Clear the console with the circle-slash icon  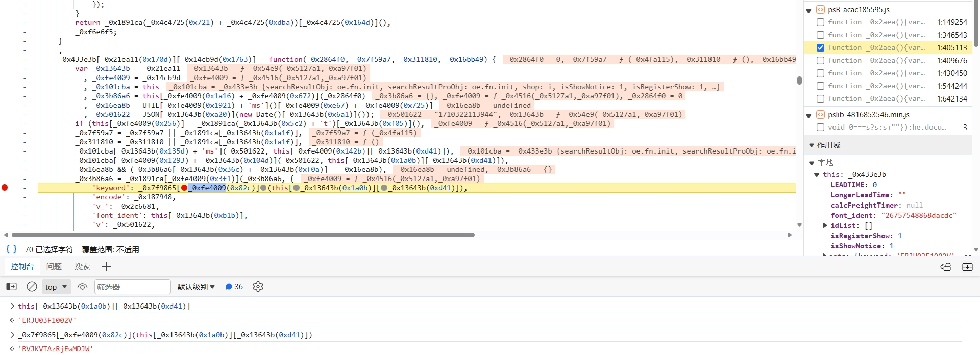[x=32, y=287]
